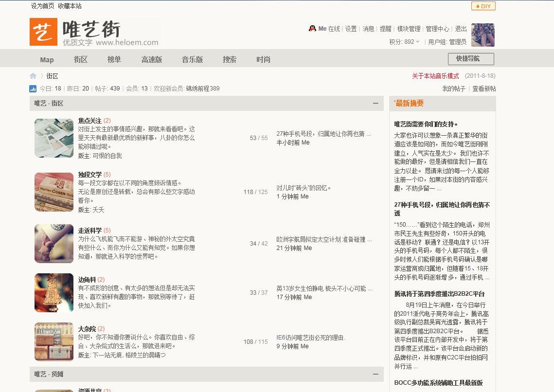Screen dimensions: 554x392
Task: Open the 大杂烩 forum title
Action: point(87,329)
